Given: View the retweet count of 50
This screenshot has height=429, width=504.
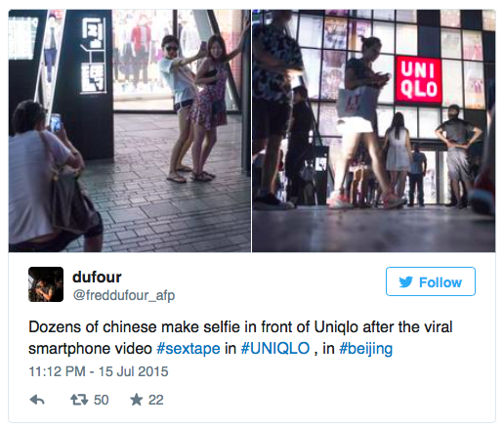Looking at the screenshot, I should tap(101, 400).
